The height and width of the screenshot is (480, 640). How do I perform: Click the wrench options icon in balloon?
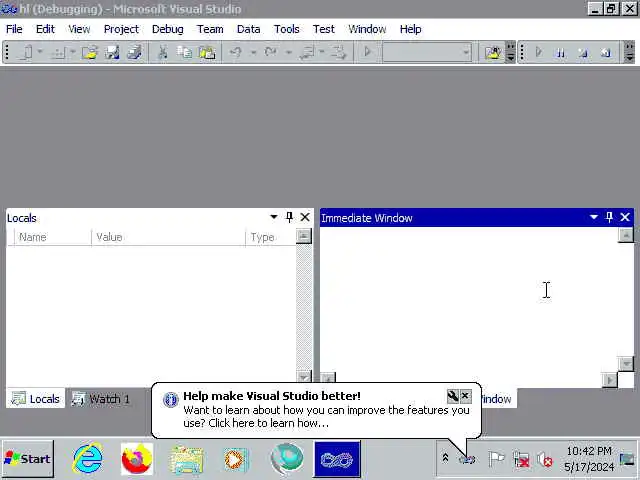(x=453, y=396)
